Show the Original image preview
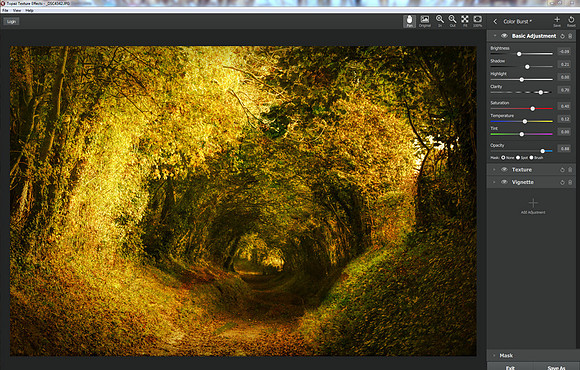The height and width of the screenshot is (370, 580). coord(425,21)
